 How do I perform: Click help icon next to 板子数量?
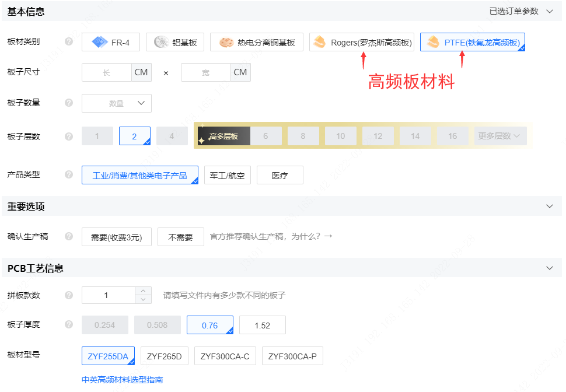click(69, 103)
